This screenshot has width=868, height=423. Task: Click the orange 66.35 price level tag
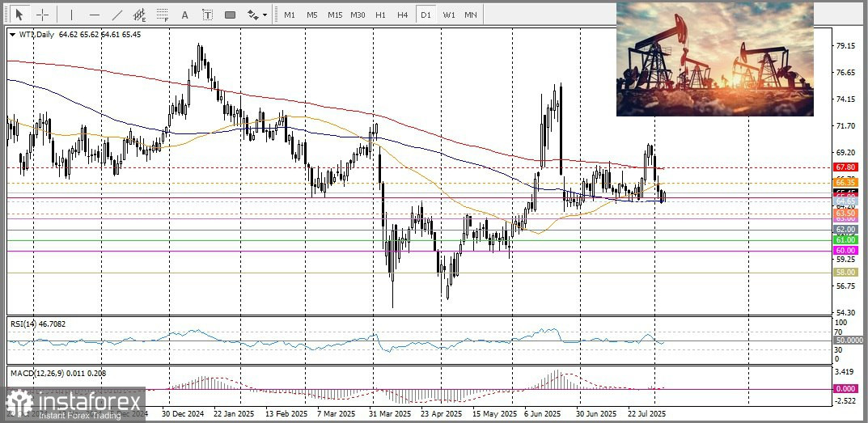point(846,182)
